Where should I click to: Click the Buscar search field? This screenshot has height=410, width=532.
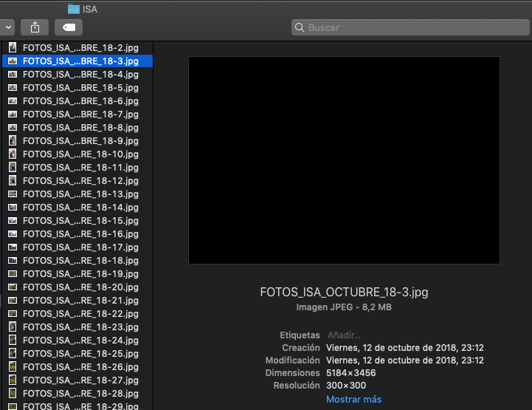(x=408, y=27)
